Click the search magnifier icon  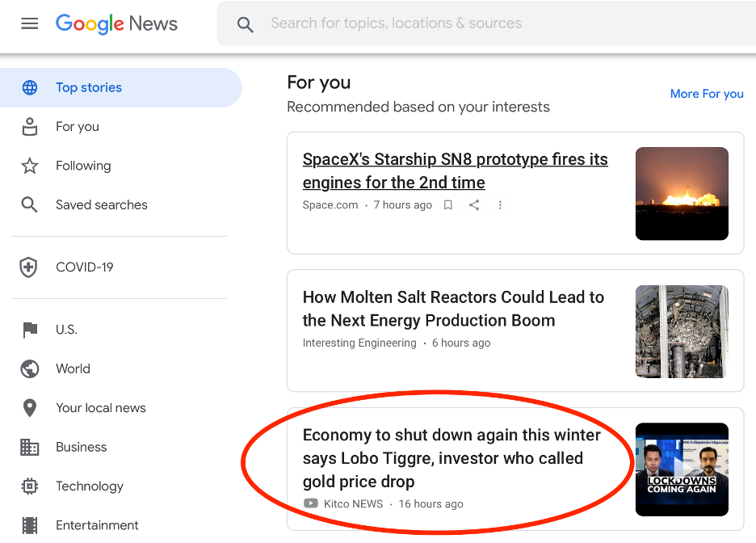pyautogui.click(x=245, y=24)
